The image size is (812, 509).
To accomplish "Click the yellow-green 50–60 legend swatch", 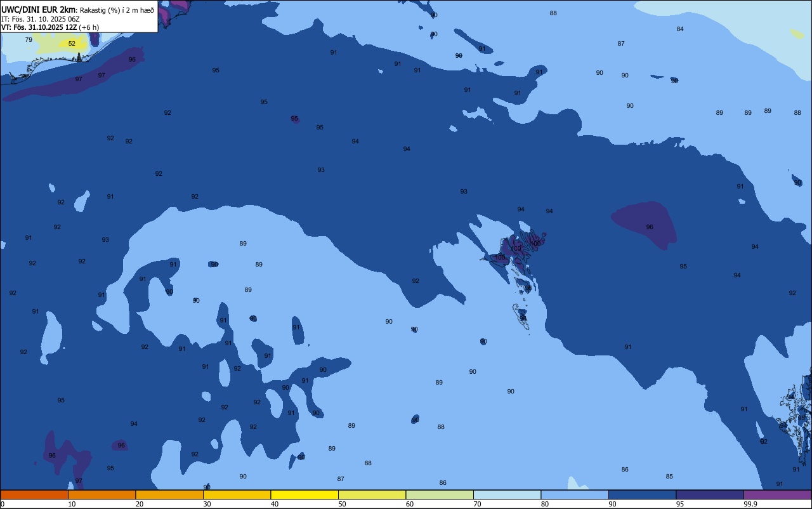I will [372, 494].
